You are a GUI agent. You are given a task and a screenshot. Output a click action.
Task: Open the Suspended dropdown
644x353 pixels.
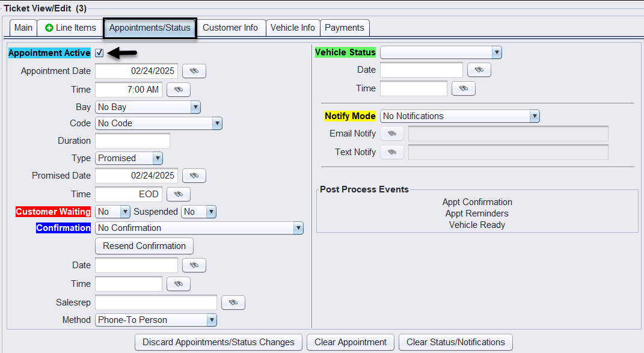(x=199, y=212)
